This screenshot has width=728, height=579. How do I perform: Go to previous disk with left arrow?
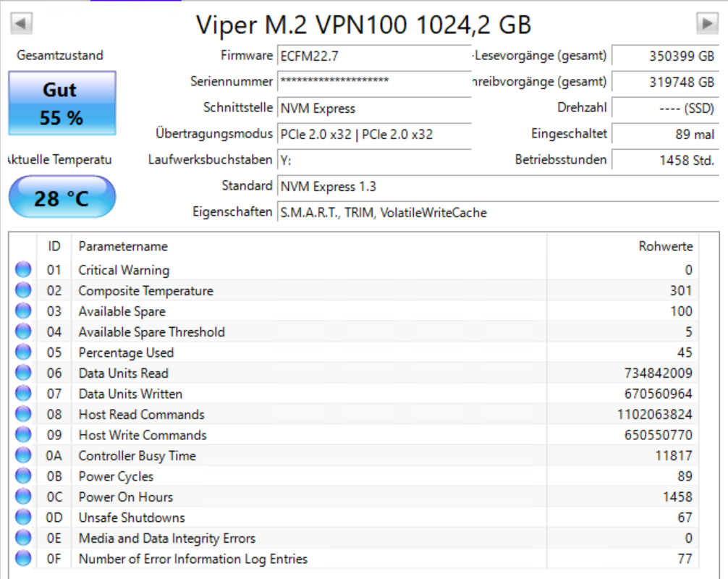(21, 23)
